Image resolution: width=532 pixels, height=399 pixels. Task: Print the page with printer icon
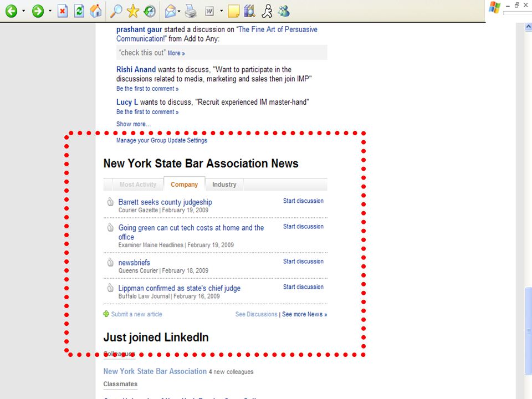[x=191, y=11]
